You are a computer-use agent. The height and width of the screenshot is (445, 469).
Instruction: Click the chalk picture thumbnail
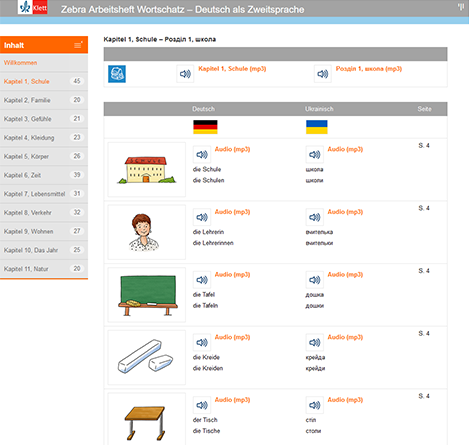(147, 357)
